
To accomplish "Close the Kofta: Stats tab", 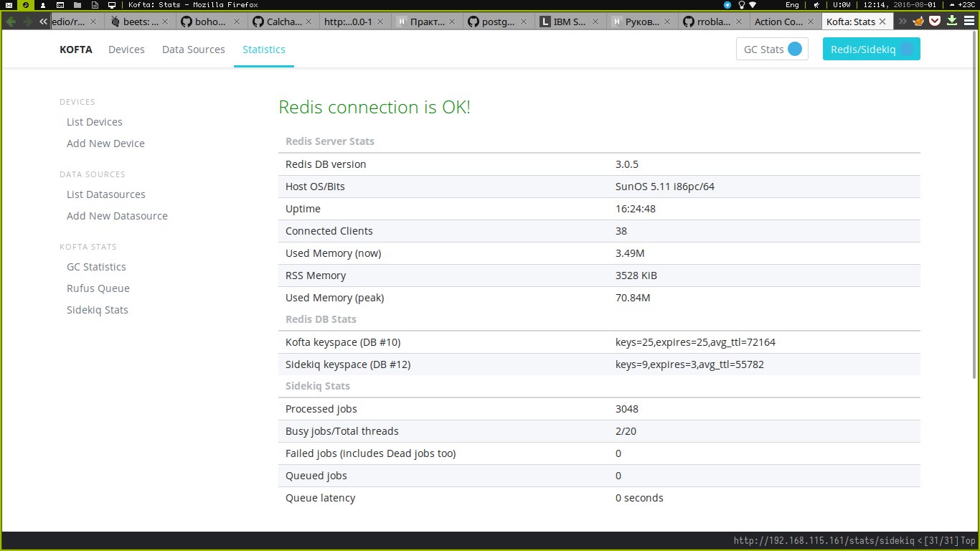I will tap(882, 22).
